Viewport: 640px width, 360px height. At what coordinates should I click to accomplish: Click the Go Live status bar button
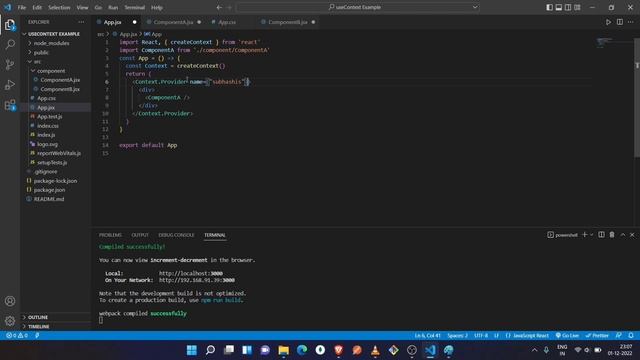pos(567,336)
